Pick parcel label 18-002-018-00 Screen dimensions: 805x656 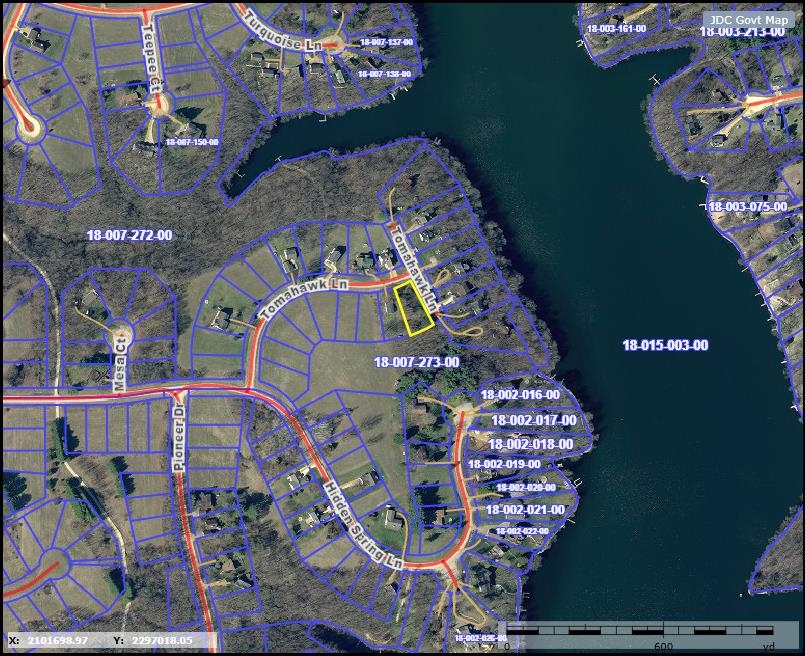530,445
